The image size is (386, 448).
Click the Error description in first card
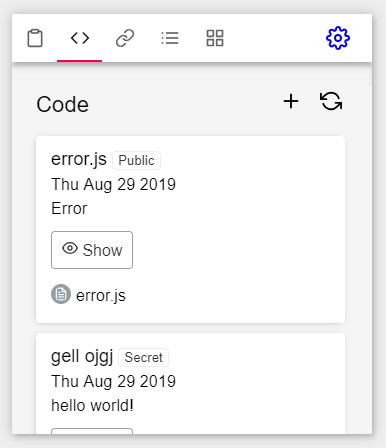[x=69, y=209]
